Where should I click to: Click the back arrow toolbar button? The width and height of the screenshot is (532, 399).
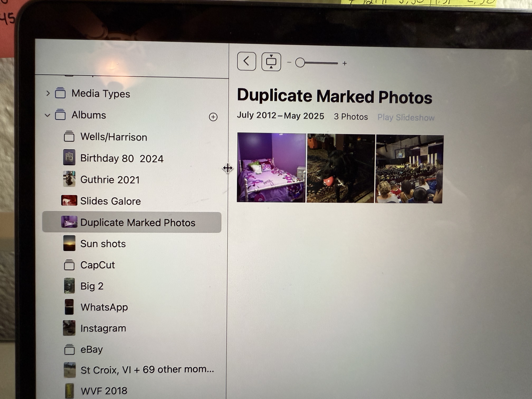(x=246, y=61)
